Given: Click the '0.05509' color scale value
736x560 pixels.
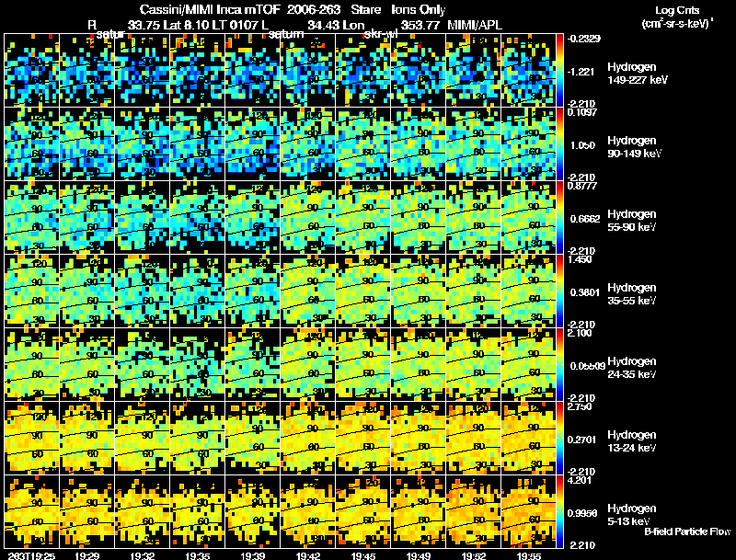Looking at the screenshot, I should (587, 366).
